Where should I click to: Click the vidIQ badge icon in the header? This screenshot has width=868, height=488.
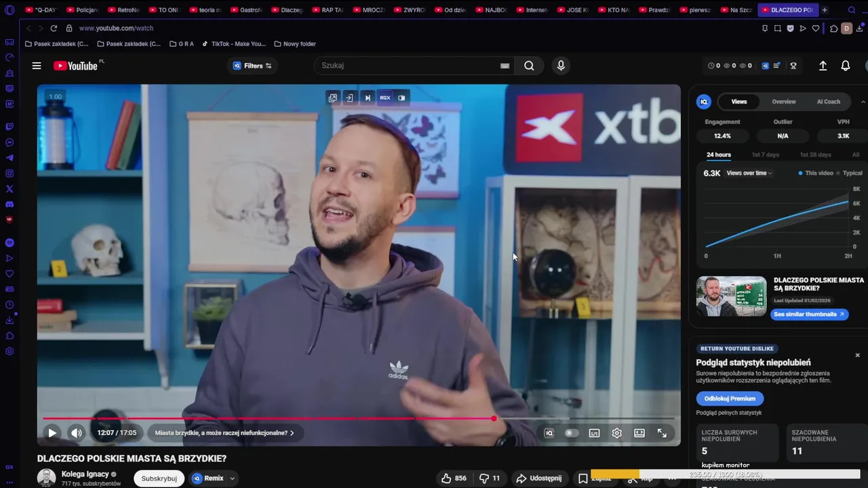point(766,66)
